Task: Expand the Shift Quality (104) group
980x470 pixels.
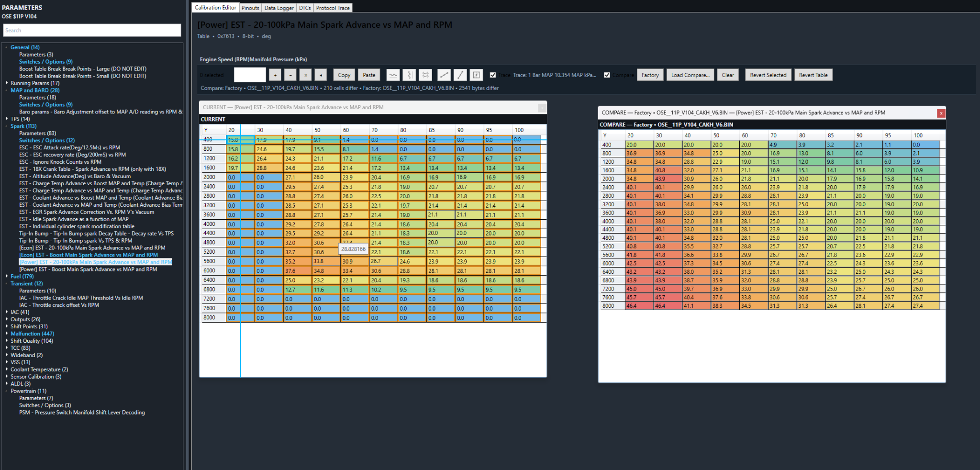Action: [x=7, y=341]
